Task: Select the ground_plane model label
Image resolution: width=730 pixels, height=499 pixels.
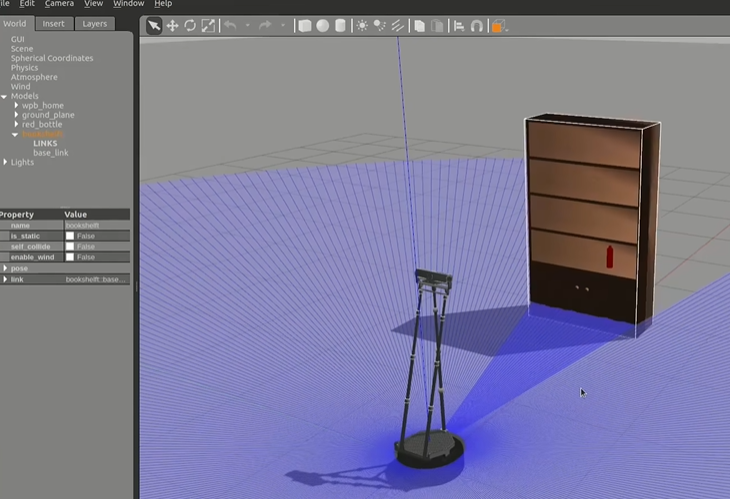Action: [48, 115]
